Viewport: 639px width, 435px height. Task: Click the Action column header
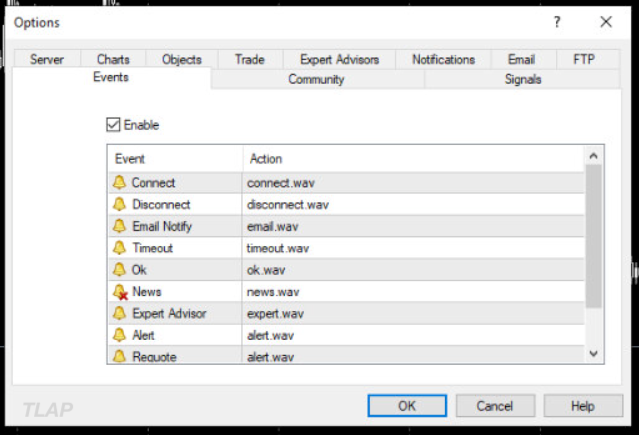pyautogui.click(x=413, y=159)
